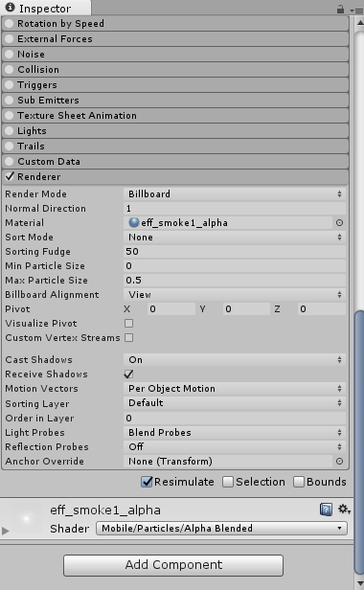Click the Inspector lock icon
The height and width of the screenshot is (590, 364).
[x=340, y=9]
